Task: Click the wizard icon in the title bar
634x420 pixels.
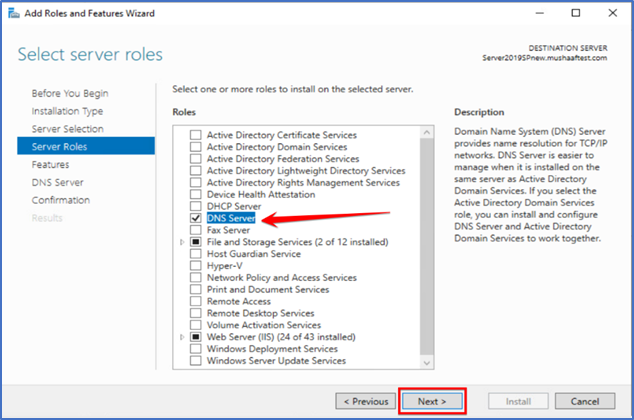Action: tap(14, 13)
